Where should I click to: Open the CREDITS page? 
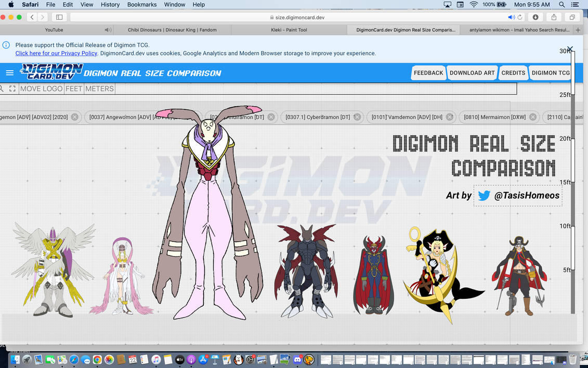513,73
